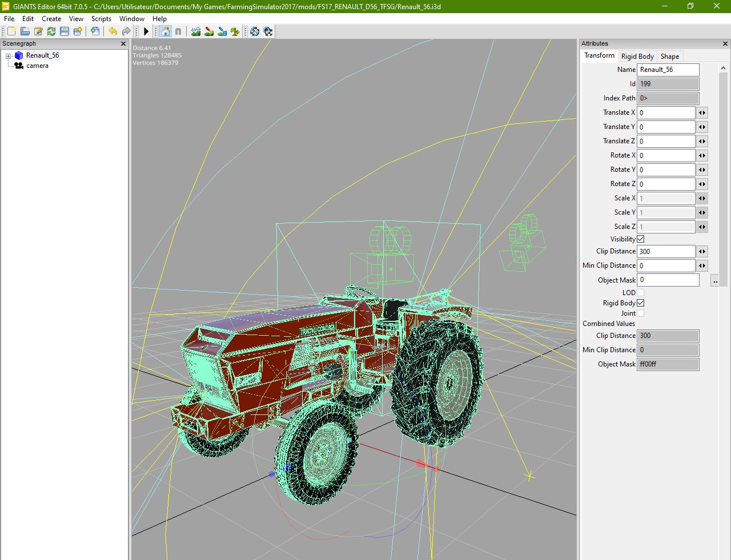Screen dimensions: 731x560
Task: Select the camera item in Scenegraph
Action: (x=37, y=66)
